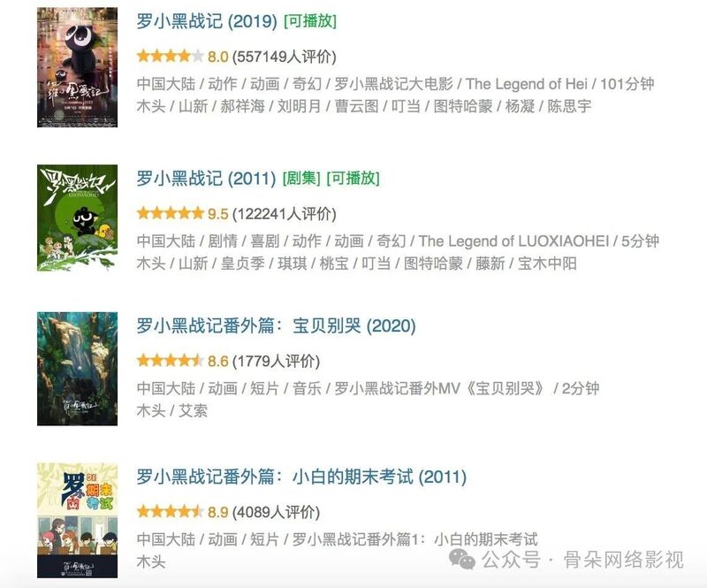Click the star rating of the 2019 movie
The width and height of the screenshot is (707, 588).
[171, 57]
